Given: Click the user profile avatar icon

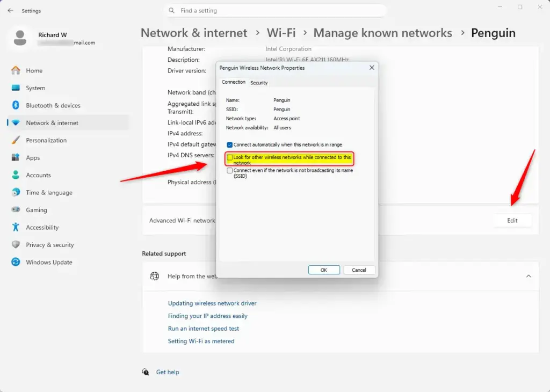Looking at the screenshot, I should 20,38.
